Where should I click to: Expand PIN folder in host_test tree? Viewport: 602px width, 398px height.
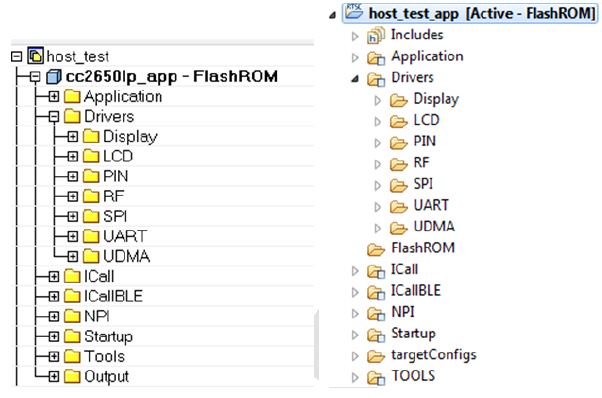pyautogui.click(x=73, y=177)
